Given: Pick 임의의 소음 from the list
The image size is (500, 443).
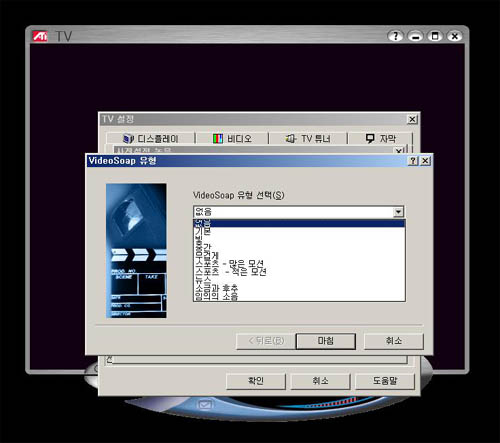Looking at the screenshot, I should (299, 296).
